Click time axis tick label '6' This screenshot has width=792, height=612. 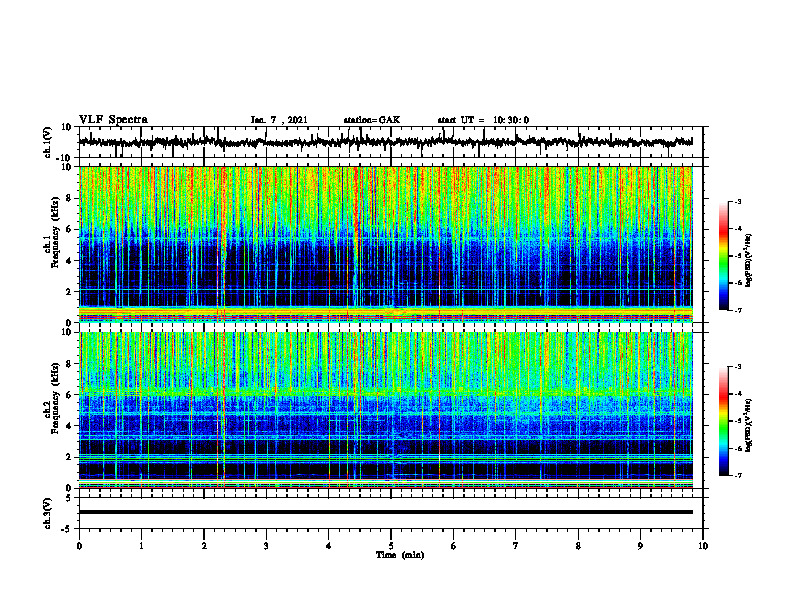click(454, 546)
